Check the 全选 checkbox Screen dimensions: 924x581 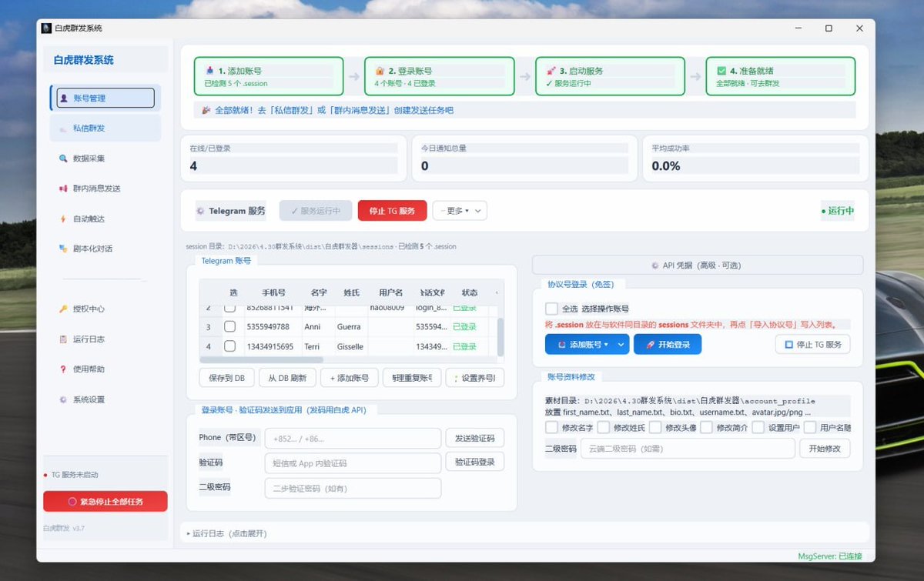click(x=551, y=309)
